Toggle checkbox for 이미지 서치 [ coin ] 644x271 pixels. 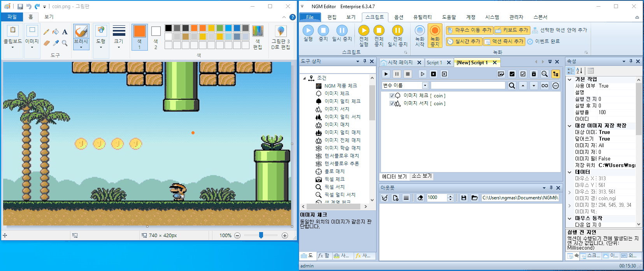[391, 104]
